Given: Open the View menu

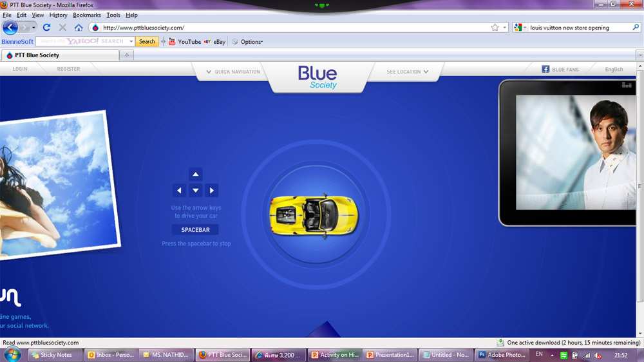Looking at the screenshot, I should [37, 15].
